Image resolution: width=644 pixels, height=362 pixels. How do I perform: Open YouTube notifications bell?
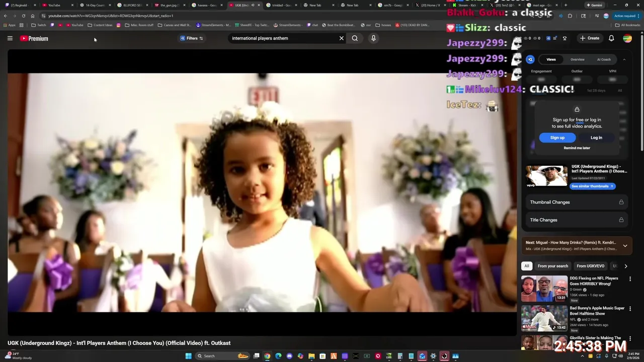pyautogui.click(x=611, y=38)
